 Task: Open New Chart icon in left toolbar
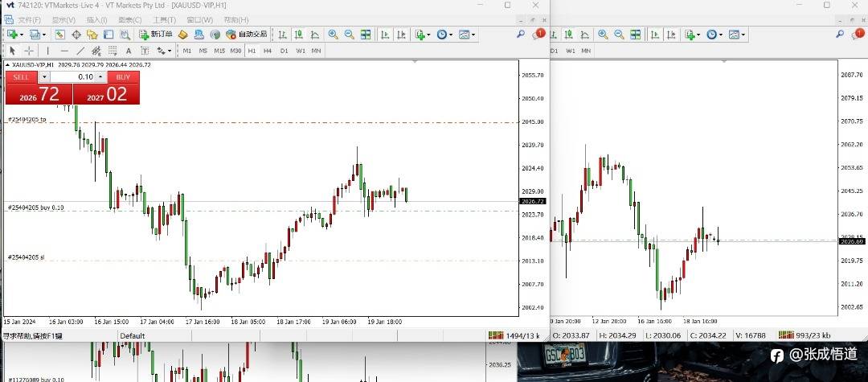click(12, 35)
